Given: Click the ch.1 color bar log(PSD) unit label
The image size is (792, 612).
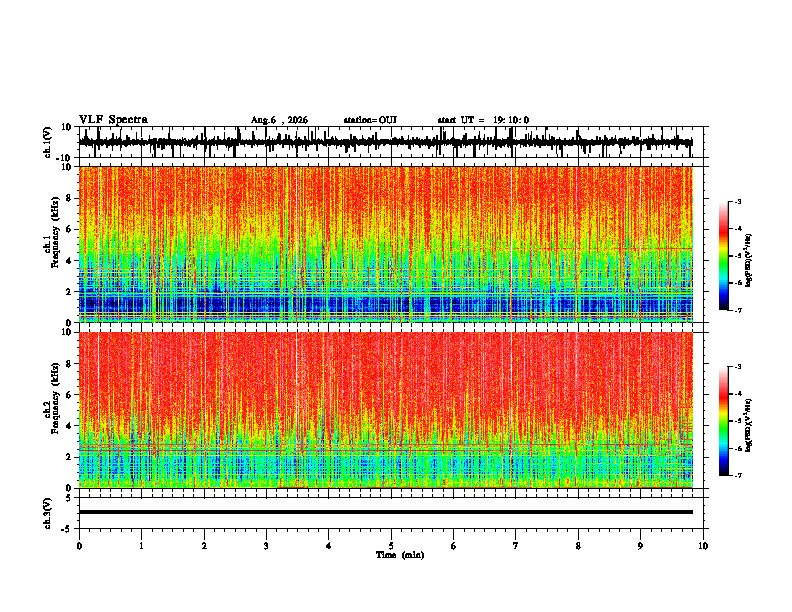Looking at the screenshot, I should click(749, 260).
